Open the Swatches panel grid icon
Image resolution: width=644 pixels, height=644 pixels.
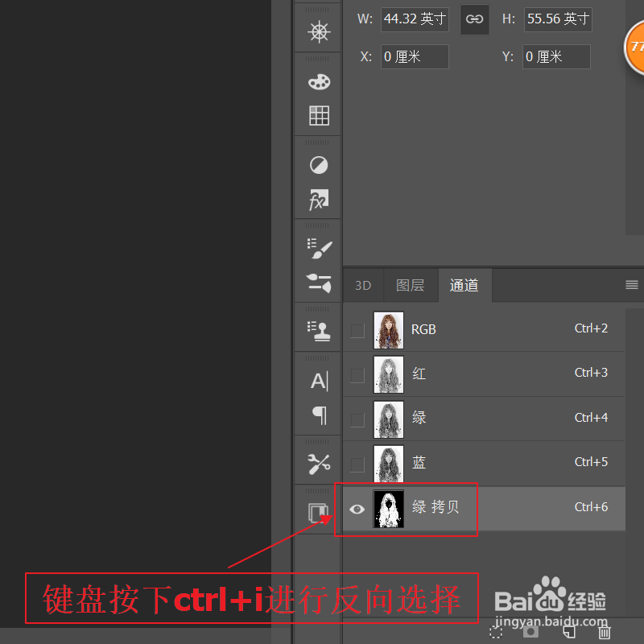point(319,115)
